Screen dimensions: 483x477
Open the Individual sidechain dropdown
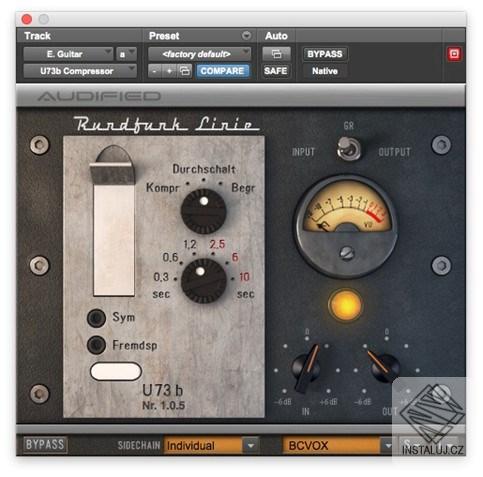210,446
